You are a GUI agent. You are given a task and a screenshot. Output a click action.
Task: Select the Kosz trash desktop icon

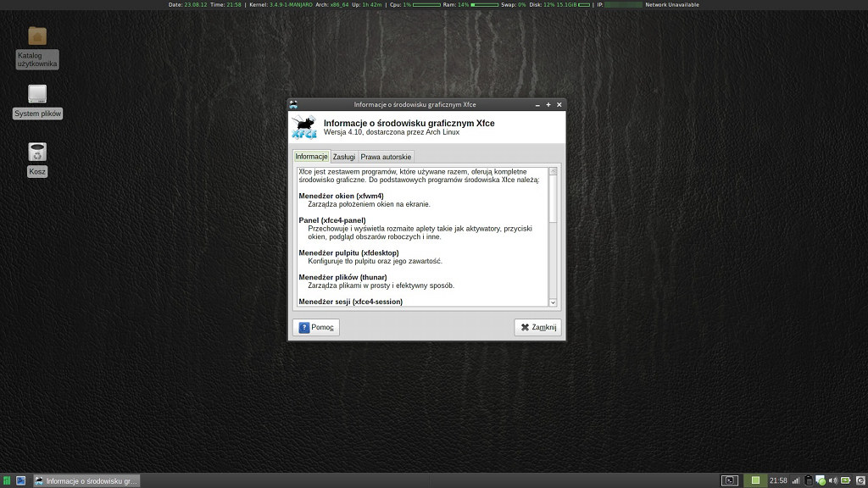point(37,152)
